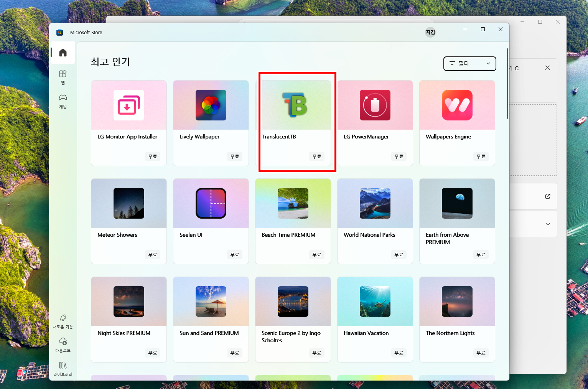Click the 최고 인기 heading
The image size is (588, 389).
pos(110,62)
